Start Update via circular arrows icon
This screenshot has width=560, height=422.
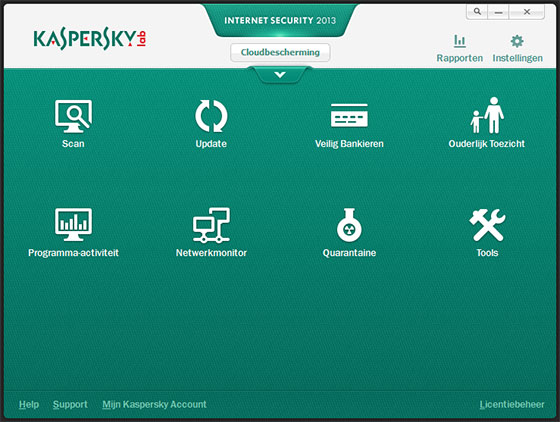pyautogui.click(x=211, y=116)
